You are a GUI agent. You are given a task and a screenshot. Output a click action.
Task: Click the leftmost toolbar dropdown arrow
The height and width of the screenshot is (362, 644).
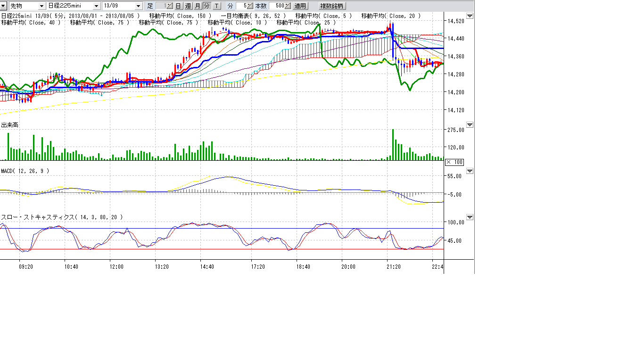point(4,6)
